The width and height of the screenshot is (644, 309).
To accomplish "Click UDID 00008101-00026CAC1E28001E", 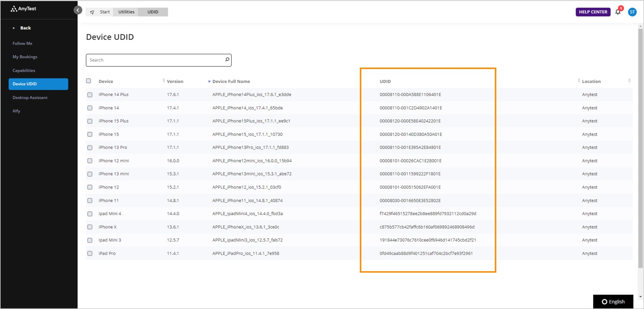I will point(410,161).
